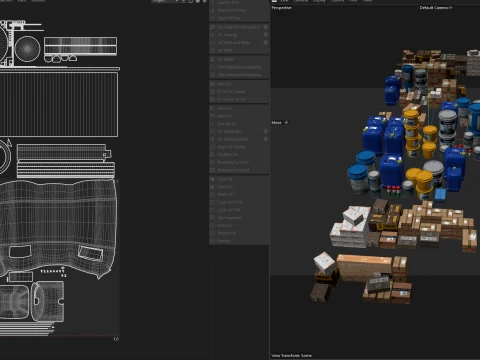Click Move tool indicator in viewport
480x360 pixels.
click(280, 123)
